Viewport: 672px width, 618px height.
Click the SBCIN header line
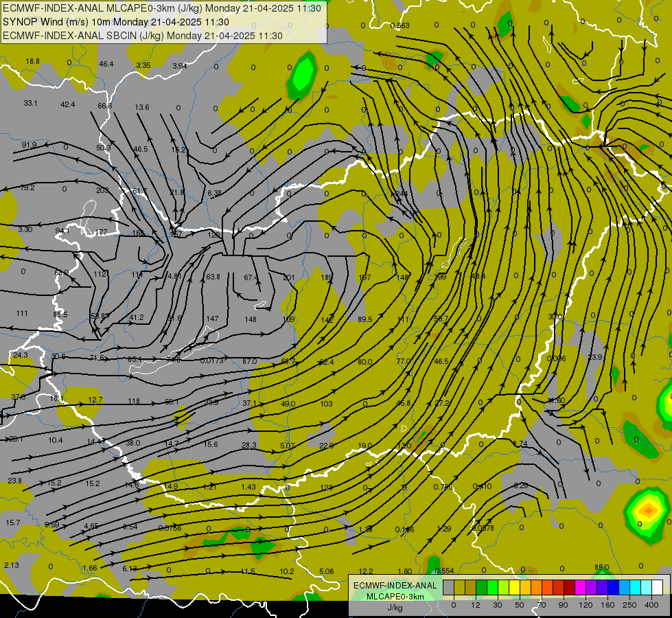[143, 36]
